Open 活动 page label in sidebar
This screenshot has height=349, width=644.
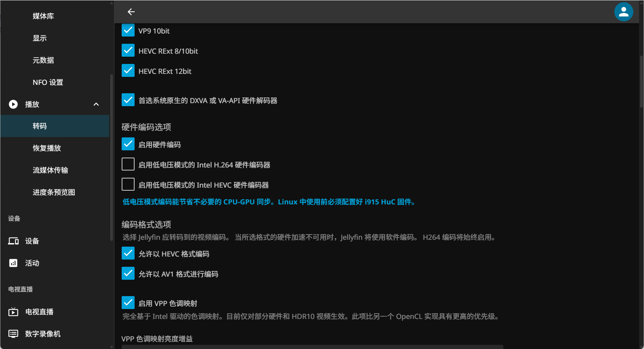click(32, 263)
